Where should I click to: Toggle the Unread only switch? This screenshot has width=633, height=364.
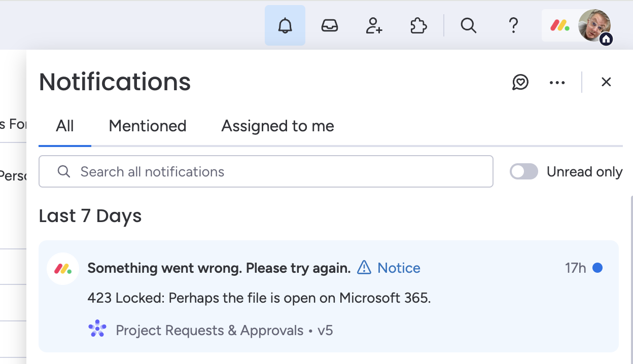click(524, 172)
